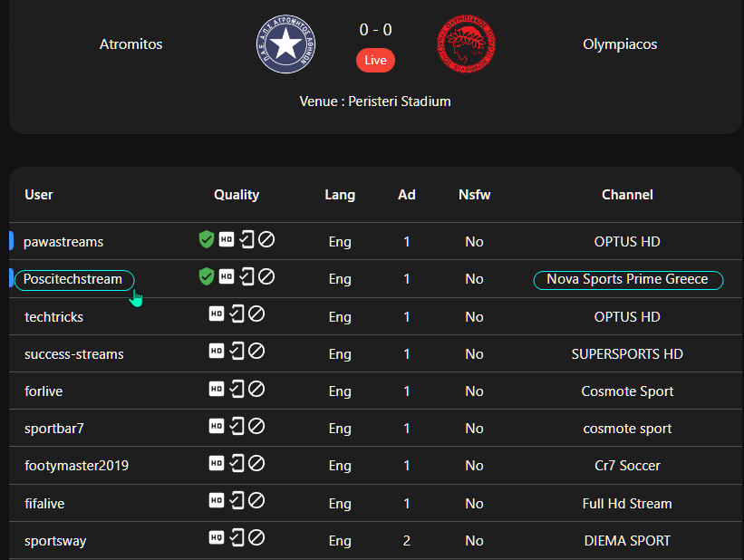744x560 pixels.
Task: Open the Poscitechstream stream link
Action: (x=72, y=279)
